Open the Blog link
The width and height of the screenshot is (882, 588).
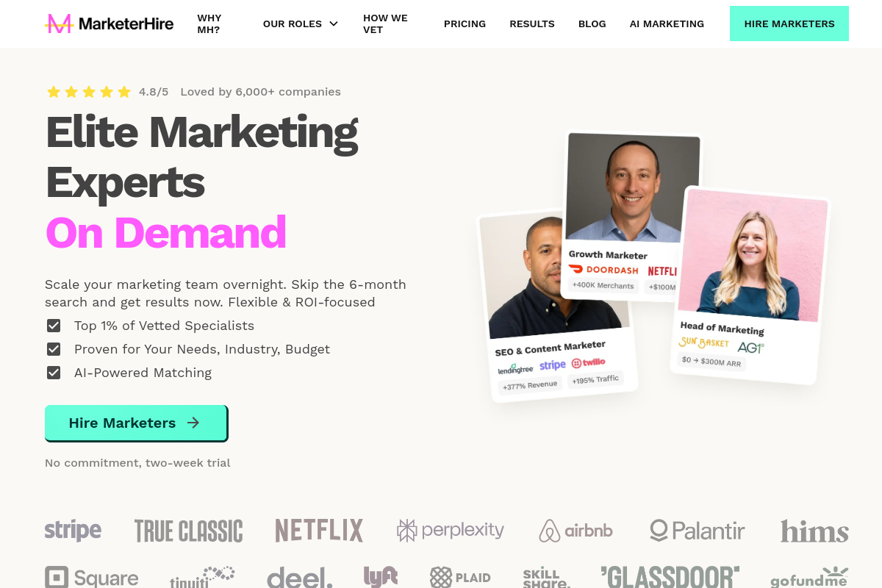[592, 24]
